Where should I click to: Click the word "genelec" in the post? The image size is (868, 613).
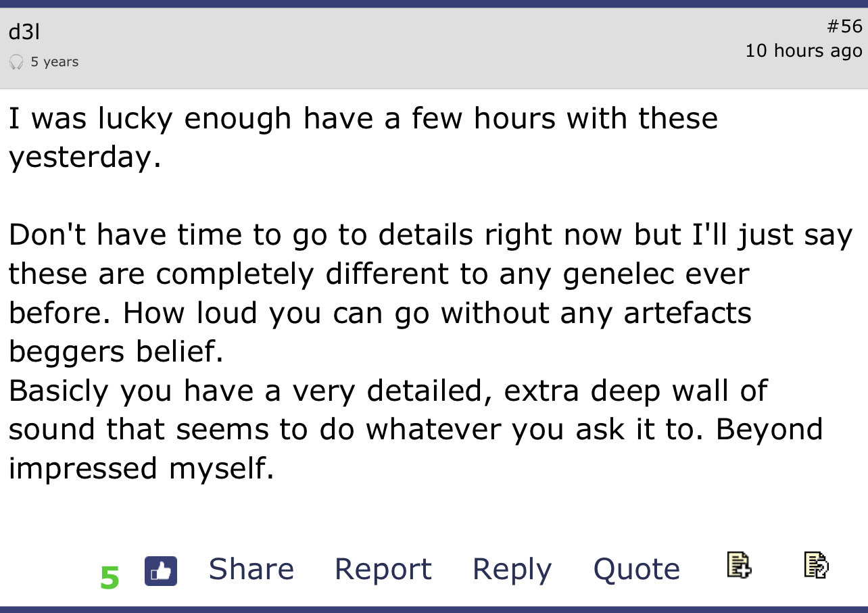coord(616,274)
